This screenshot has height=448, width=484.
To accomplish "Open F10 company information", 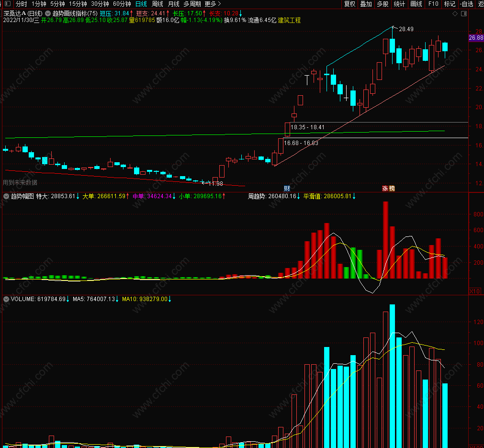I will pyautogui.click(x=433, y=4).
